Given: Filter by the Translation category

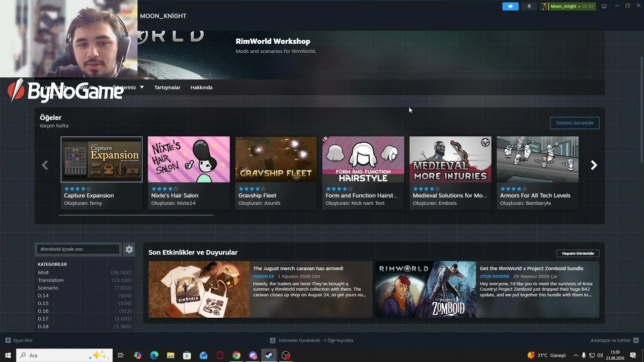Looking at the screenshot, I should [51, 280].
